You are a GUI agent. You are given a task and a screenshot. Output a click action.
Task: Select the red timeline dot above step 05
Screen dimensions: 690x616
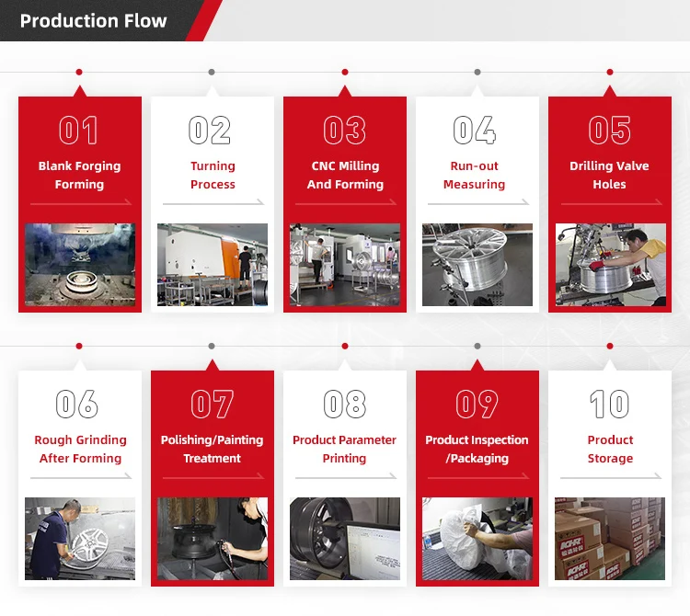610,72
